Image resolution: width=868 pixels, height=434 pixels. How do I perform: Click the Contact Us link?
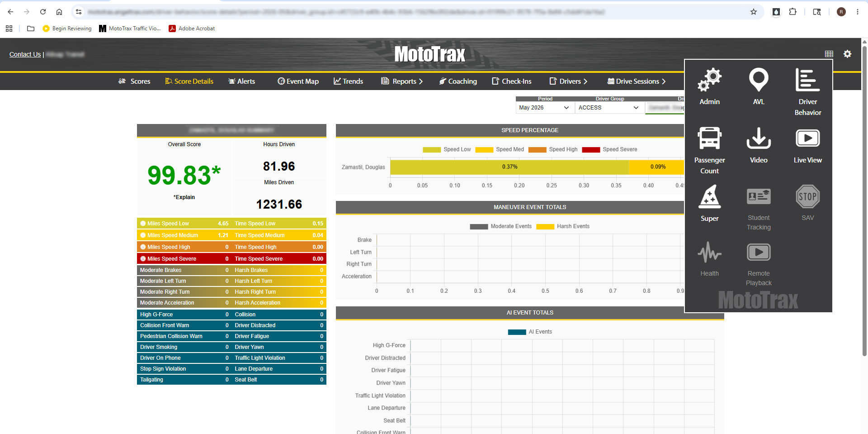[x=25, y=54]
